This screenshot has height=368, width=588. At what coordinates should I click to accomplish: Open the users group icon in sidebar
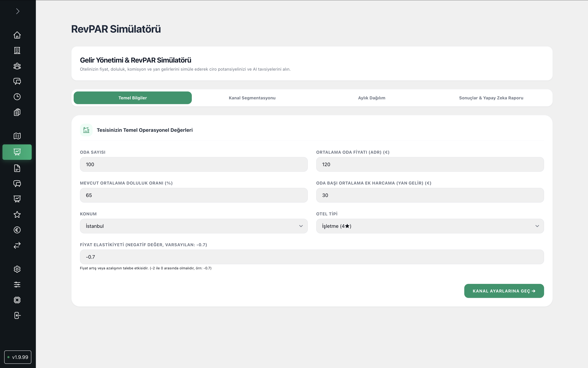[17, 66]
